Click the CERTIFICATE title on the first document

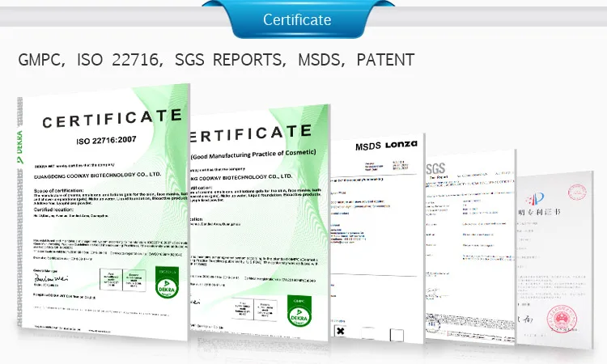click(112, 118)
